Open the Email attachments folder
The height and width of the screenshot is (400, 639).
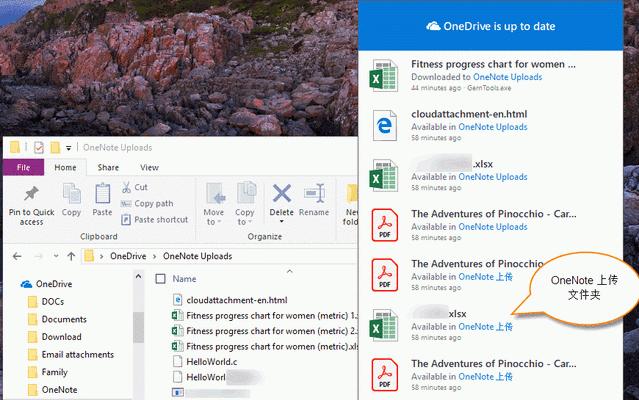[x=77, y=354]
